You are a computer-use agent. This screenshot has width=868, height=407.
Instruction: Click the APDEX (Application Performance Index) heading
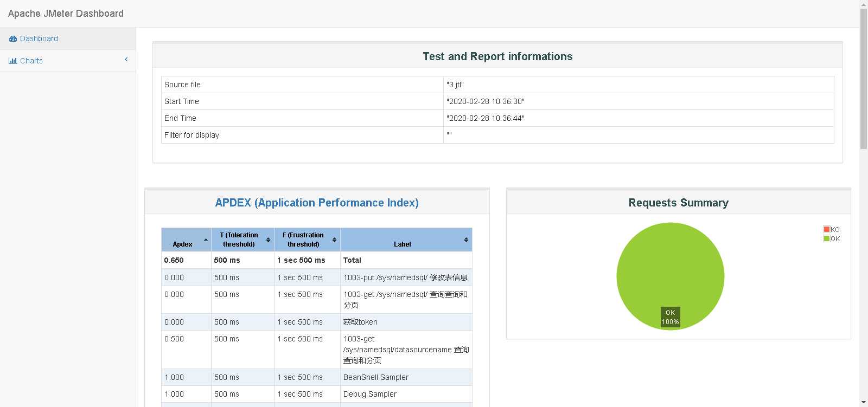point(317,203)
